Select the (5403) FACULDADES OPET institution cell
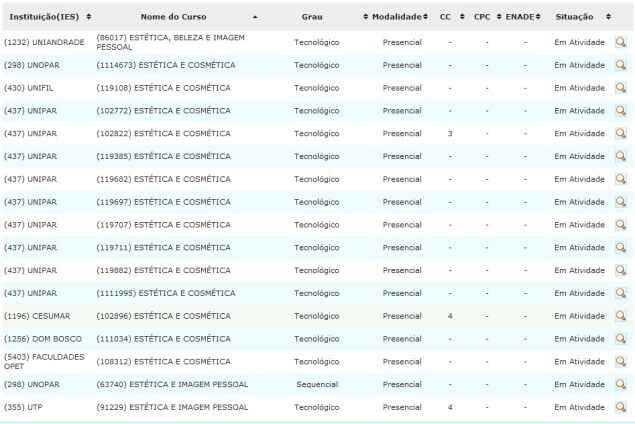The height and width of the screenshot is (424, 635). pos(44,362)
